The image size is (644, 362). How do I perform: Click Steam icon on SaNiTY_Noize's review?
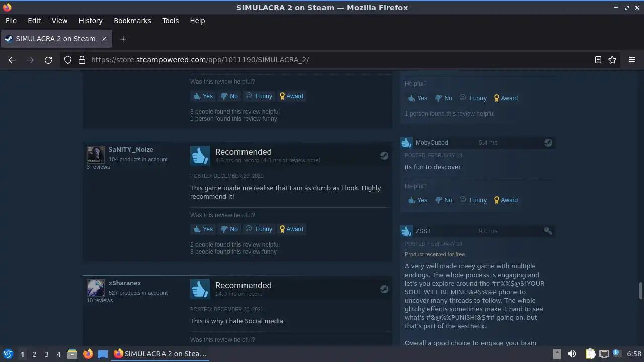384,156
